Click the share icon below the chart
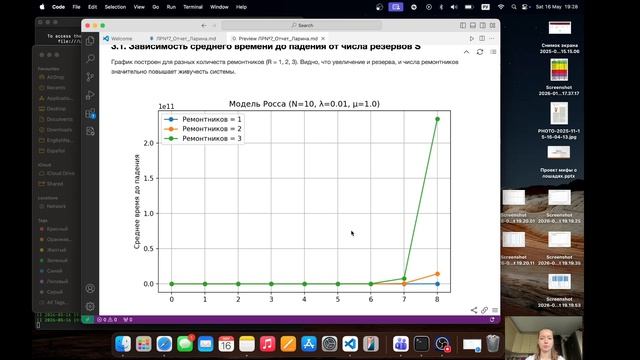Screen dimensions: 640x360 (474, 310)
